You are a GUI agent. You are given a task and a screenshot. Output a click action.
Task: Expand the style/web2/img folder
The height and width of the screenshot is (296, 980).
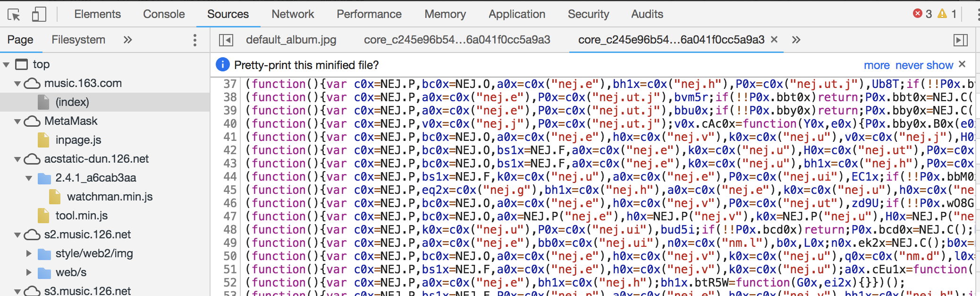click(x=29, y=253)
